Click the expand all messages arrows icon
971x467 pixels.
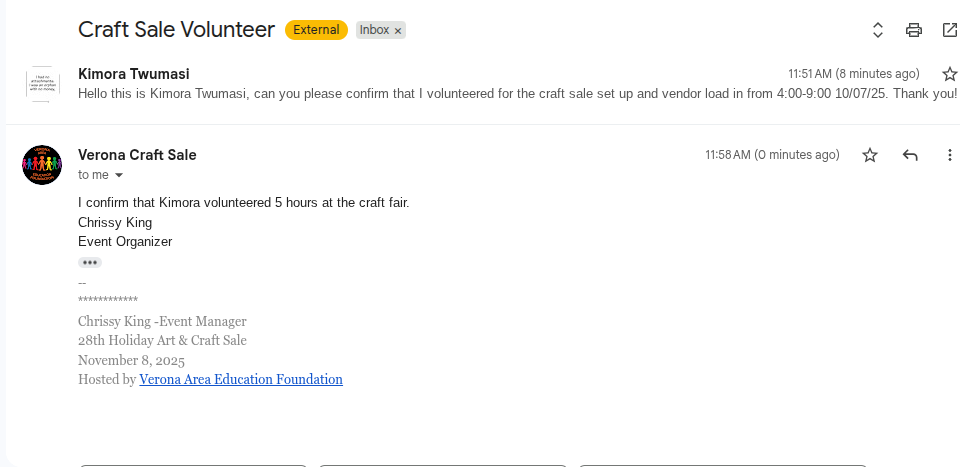[x=878, y=30]
